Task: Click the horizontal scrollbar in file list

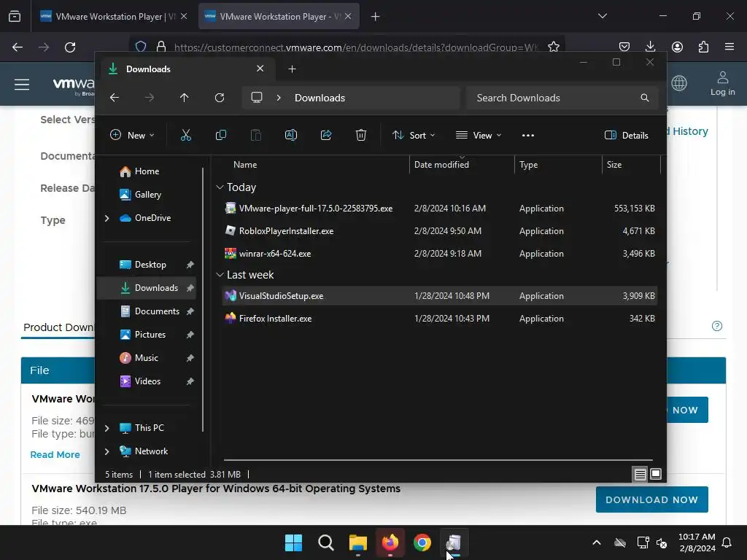Action: pyautogui.click(x=438, y=460)
